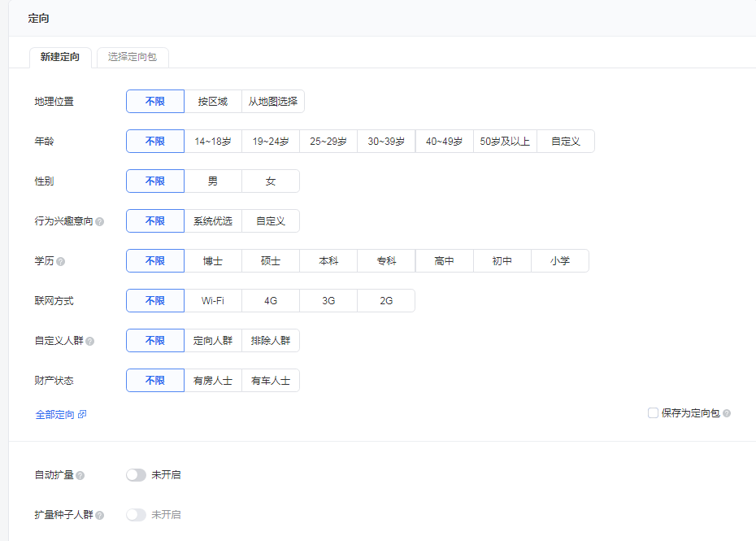Select the 新建定向 tab
756x541 pixels.
[x=60, y=57]
